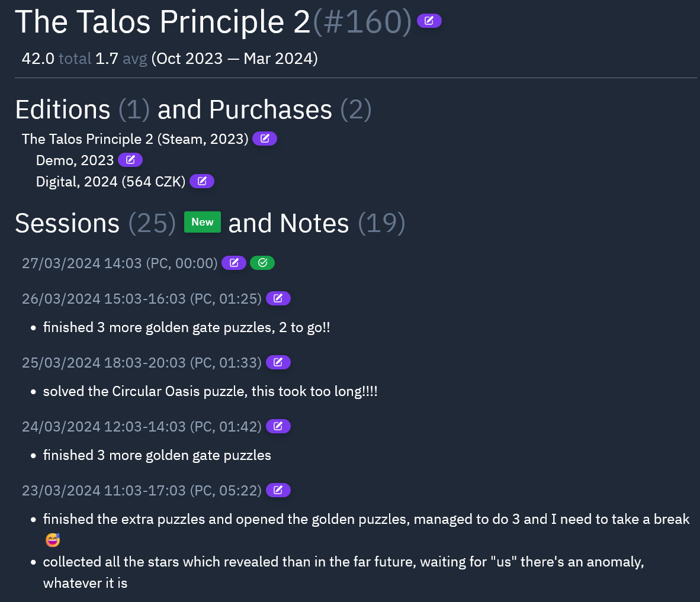The width and height of the screenshot is (700, 602).
Task: Edit the game title The Talos Principle 2
Action: pyautogui.click(x=429, y=21)
